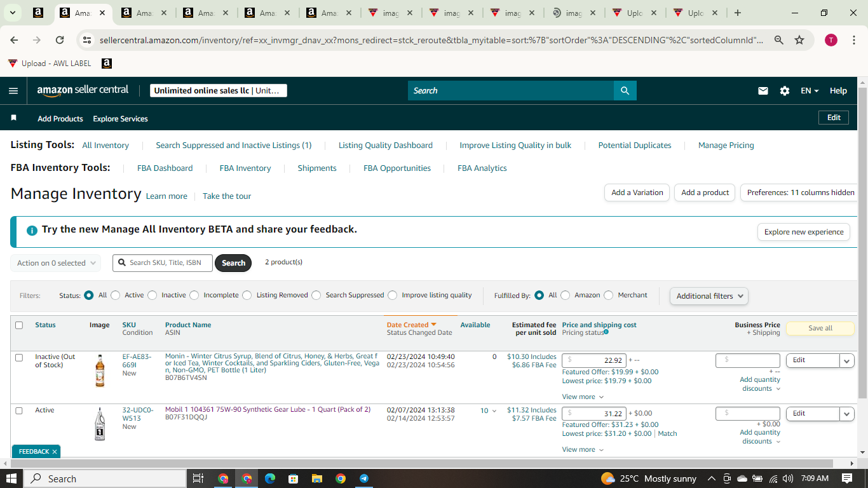This screenshot has width=868, height=488.
Task: Click the volume icon in system tray
Action: point(788,478)
